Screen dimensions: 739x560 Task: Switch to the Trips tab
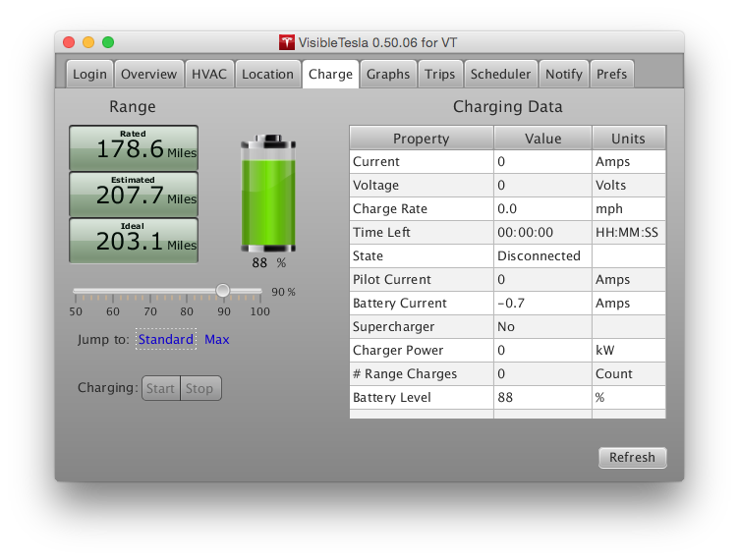tap(439, 74)
